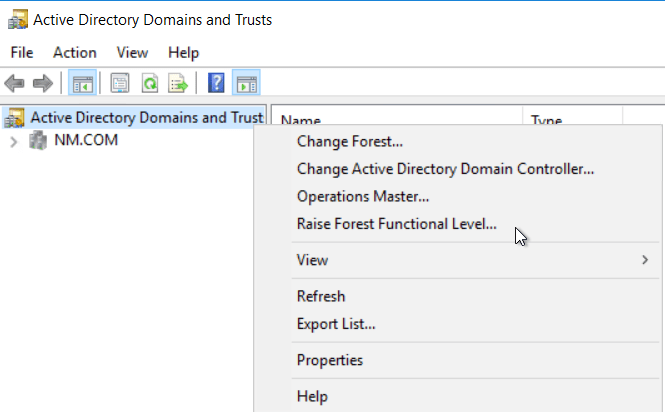Click the Back arrow toolbar icon
Screen dimensions: 665x412
click(14, 83)
